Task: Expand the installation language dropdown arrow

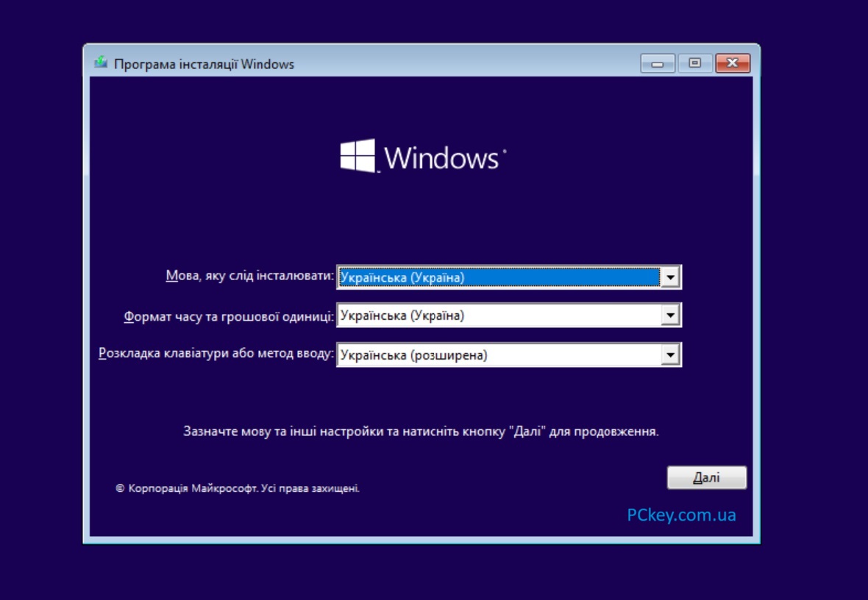Action: coord(670,276)
